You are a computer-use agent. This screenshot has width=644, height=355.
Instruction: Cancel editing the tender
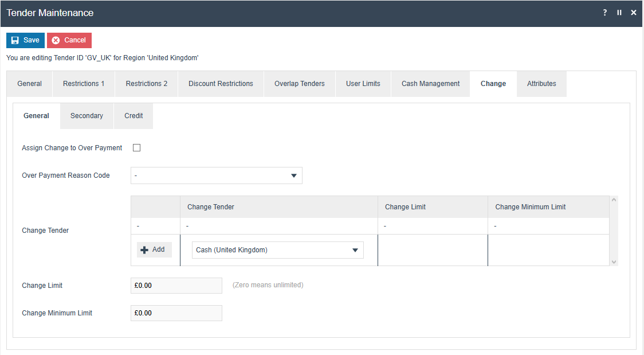pos(69,40)
